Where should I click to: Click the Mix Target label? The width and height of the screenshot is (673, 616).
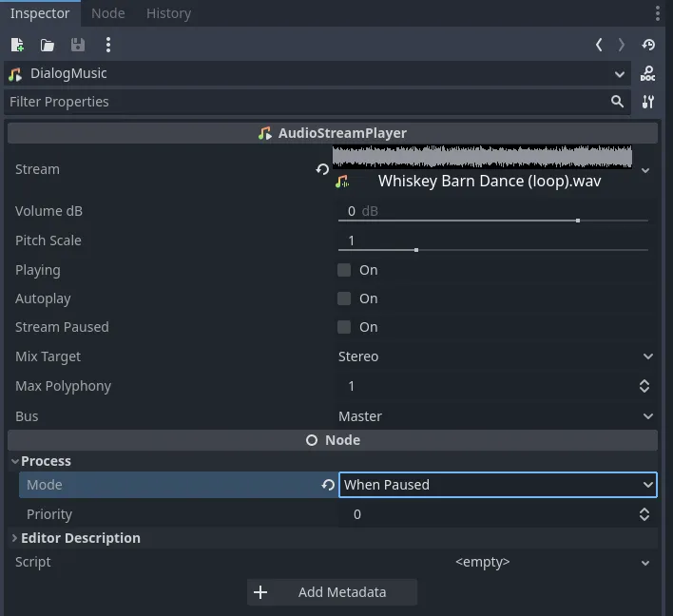click(48, 356)
